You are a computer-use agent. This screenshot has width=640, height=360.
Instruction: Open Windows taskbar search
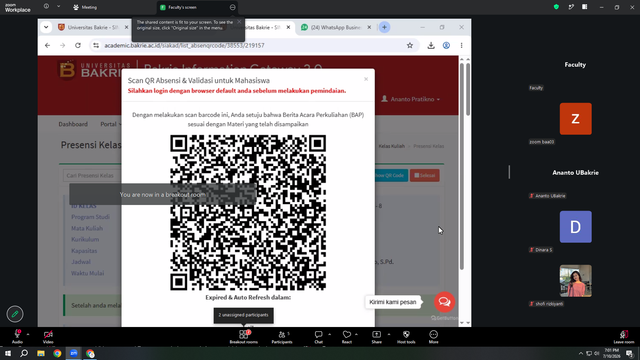(x=24, y=353)
